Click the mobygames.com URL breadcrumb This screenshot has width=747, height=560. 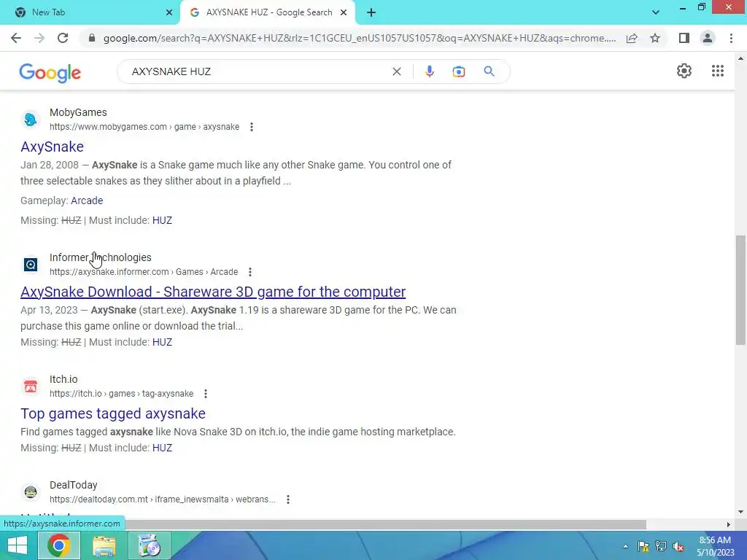tap(144, 127)
